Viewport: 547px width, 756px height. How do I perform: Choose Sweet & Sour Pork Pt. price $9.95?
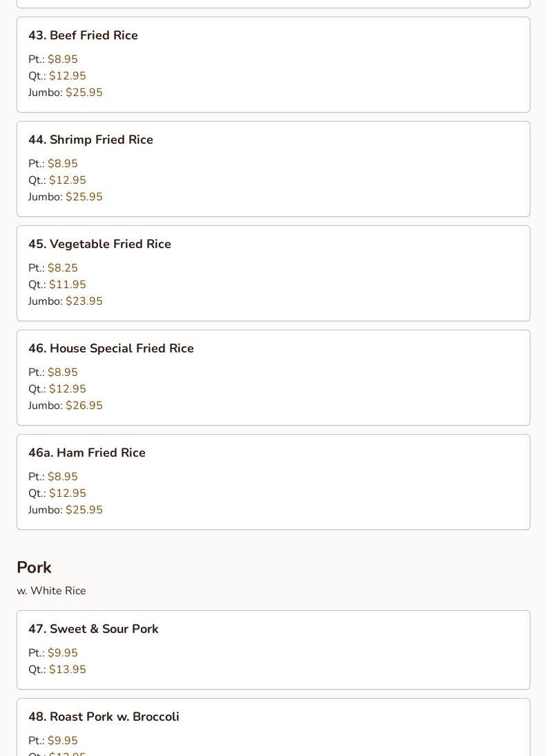(x=62, y=653)
